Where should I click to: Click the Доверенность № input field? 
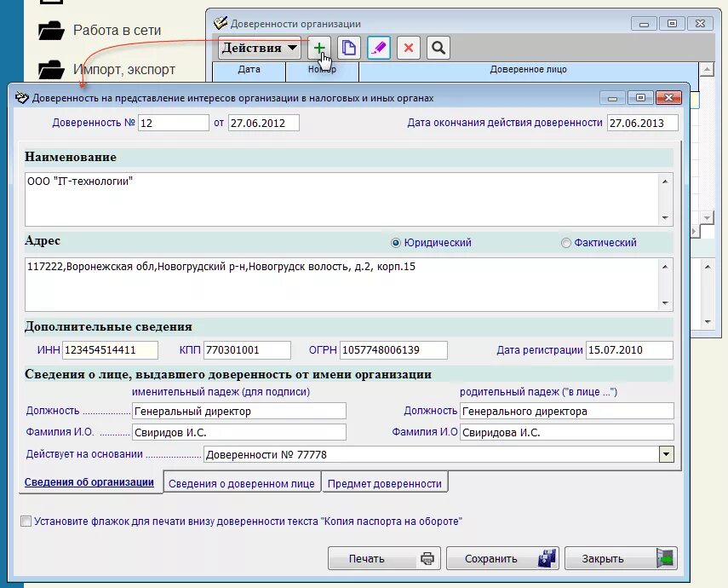point(174,123)
